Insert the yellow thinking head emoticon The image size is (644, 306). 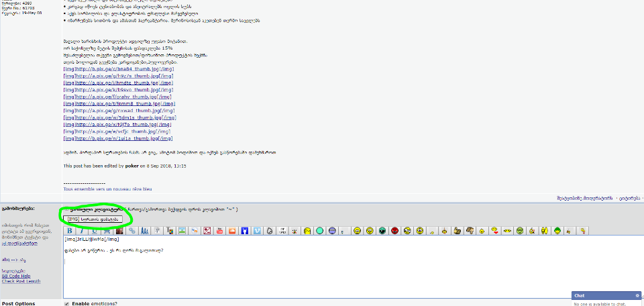(307, 231)
